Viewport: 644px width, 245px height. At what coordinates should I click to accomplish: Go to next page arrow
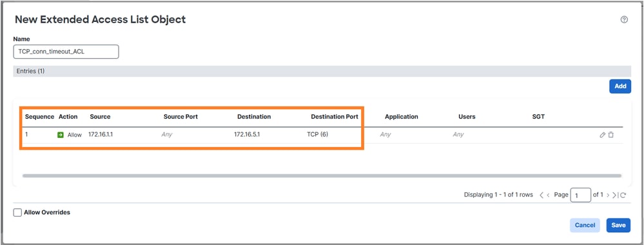[608, 195]
